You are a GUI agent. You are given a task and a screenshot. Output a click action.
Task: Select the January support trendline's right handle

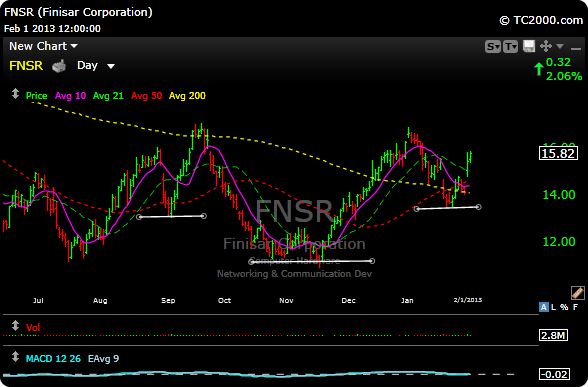478,207
